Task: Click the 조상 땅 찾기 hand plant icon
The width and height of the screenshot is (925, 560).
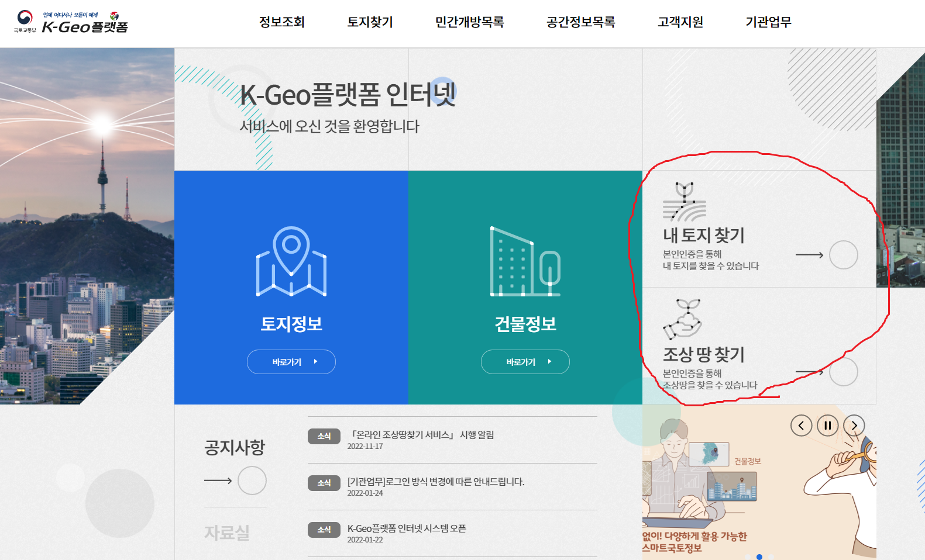Action: point(682,320)
